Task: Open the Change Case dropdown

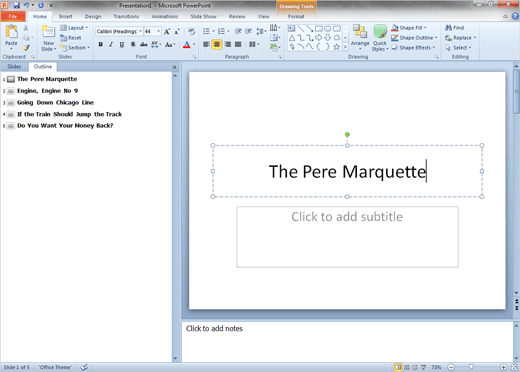Action: [x=170, y=44]
